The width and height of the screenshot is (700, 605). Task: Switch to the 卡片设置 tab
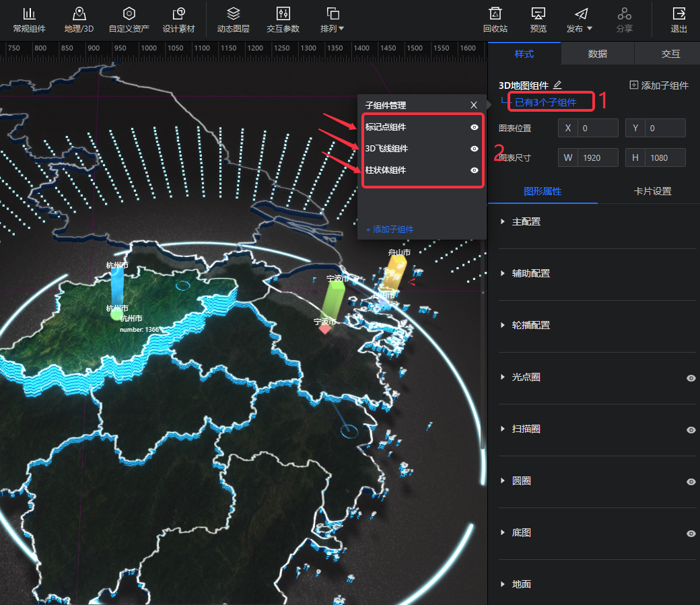652,191
